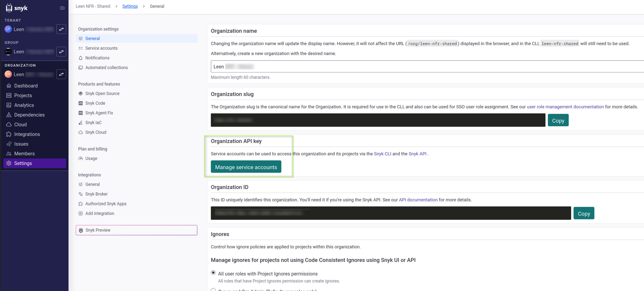Edit the Organization name field

(300, 67)
